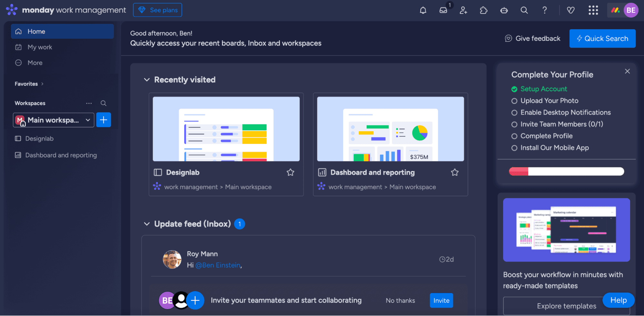Open the Workspaces options three-dots menu
Screen dimensions: 644x316
[89, 103]
